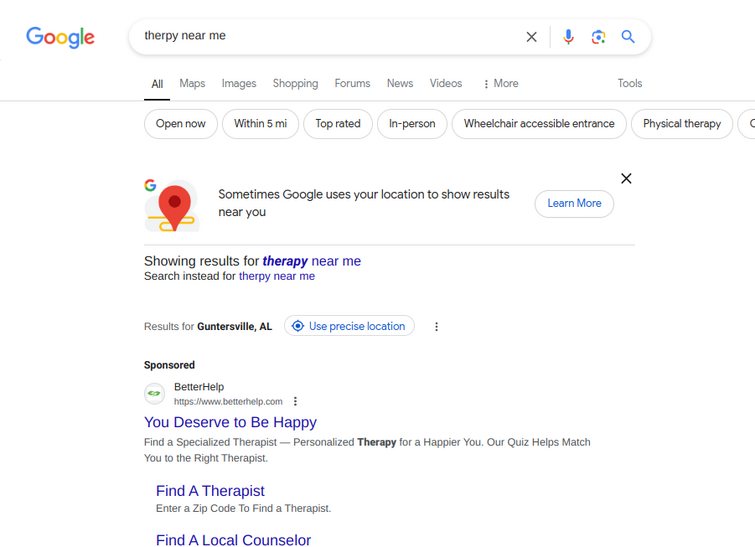Toggle the Open now filter chip

point(181,124)
